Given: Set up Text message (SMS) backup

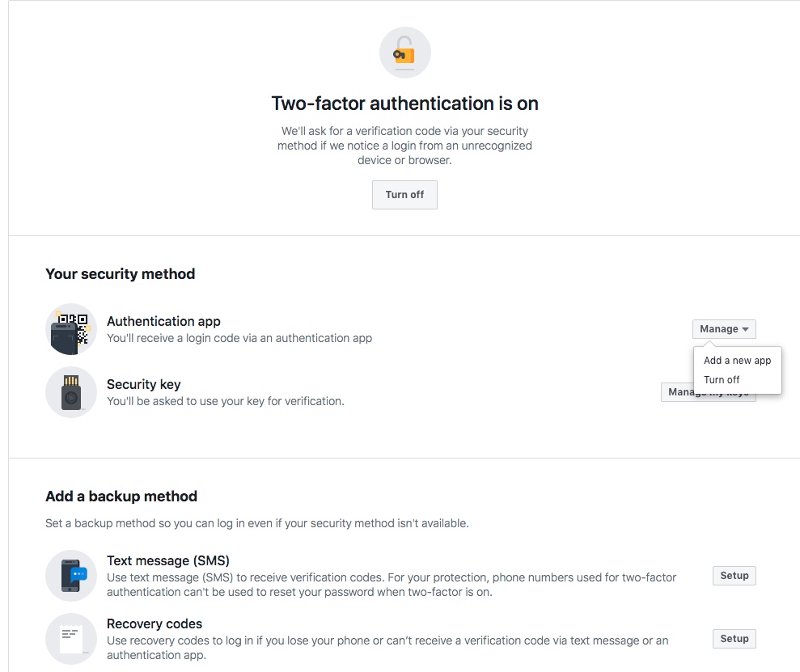Looking at the screenshot, I should [734, 576].
